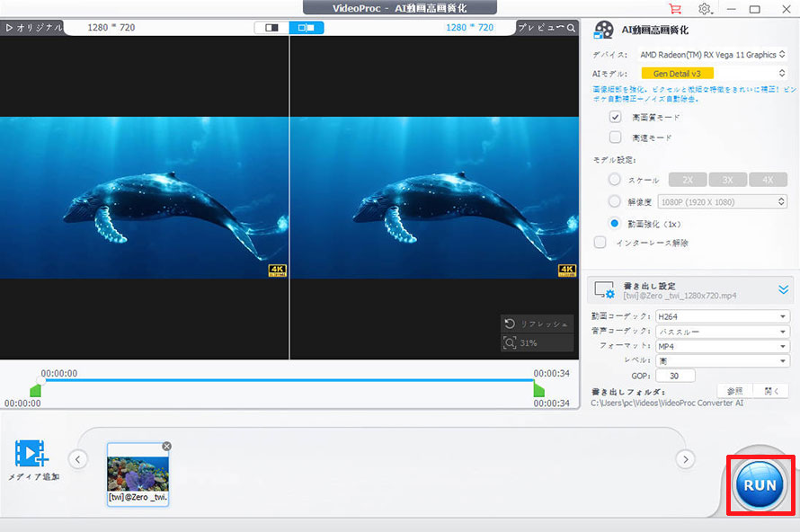Click the enhanced preview video pane
The width and height of the screenshot is (800, 532).
[434, 198]
